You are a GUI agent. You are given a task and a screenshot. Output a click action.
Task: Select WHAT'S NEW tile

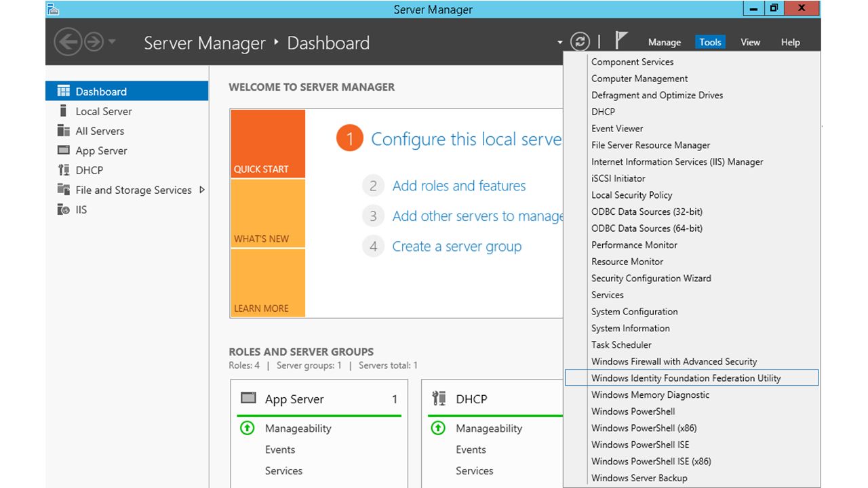(268, 213)
